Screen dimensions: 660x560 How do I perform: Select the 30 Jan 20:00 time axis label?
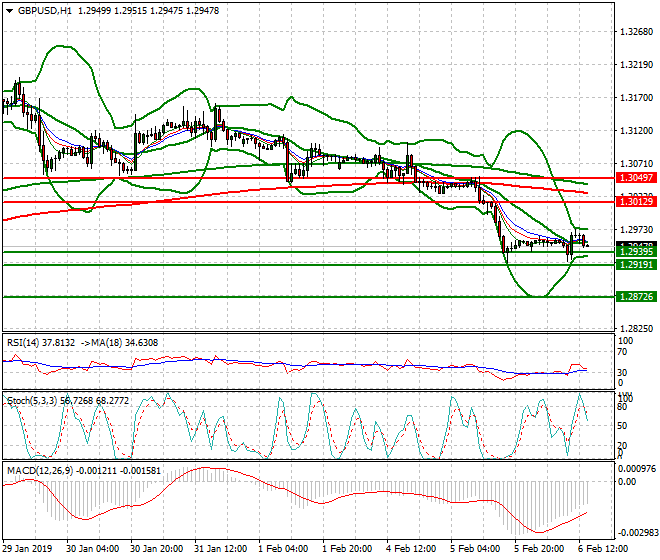click(x=157, y=549)
